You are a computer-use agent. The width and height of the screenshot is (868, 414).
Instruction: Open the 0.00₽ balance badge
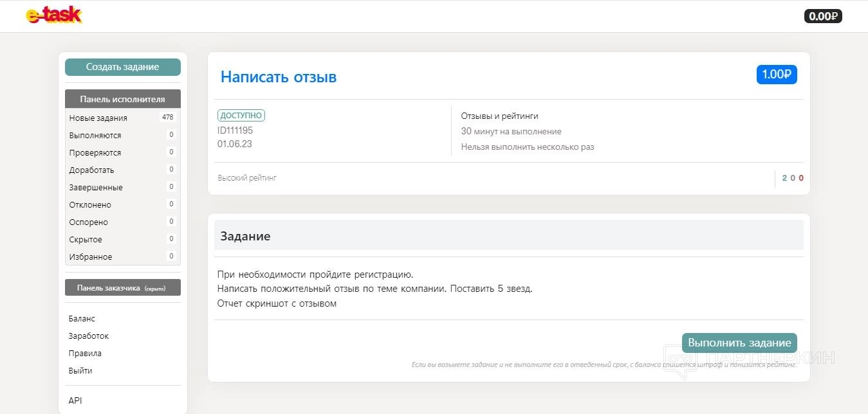click(822, 16)
